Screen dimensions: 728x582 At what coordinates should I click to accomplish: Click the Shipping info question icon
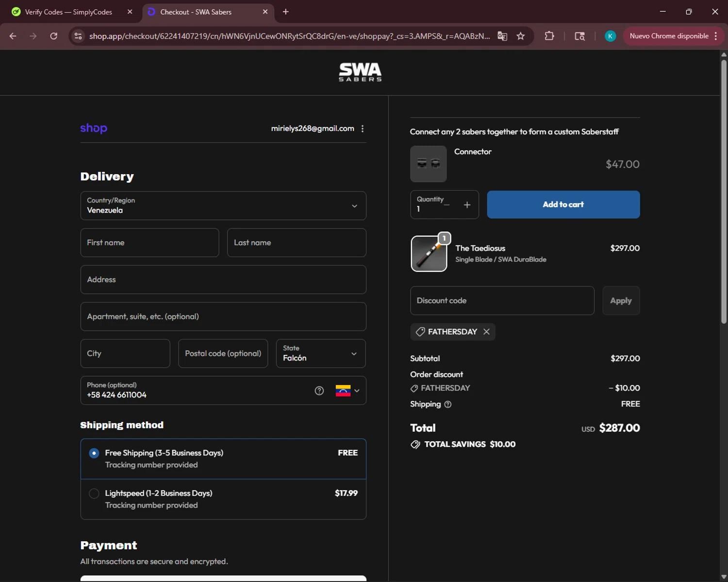[x=448, y=404]
